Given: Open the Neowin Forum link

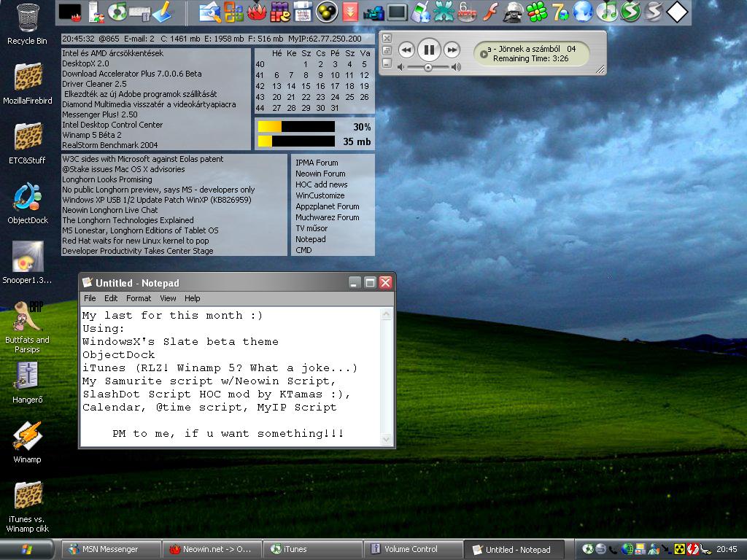Looking at the screenshot, I should [320, 174].
